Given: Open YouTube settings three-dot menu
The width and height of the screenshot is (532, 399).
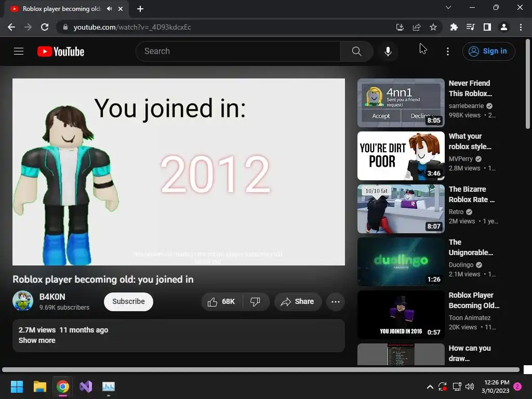Looking at the screenshot, I should pyautogui.click(x=447, y=51).
